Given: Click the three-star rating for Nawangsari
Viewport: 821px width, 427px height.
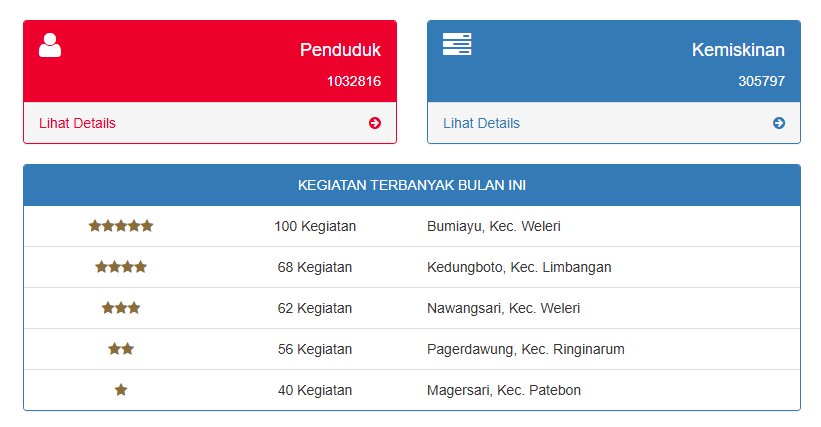Looking at the screenshot, I should (x=121, y=308).
